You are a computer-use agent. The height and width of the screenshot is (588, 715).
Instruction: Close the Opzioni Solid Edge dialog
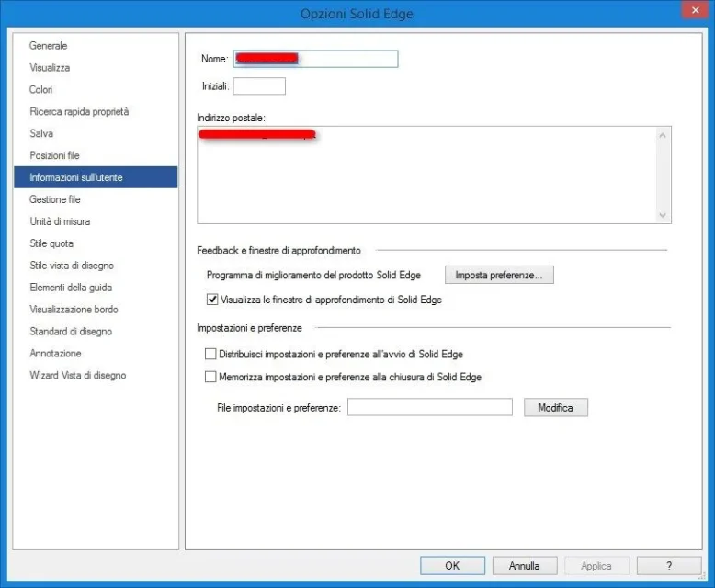[x=695, y=10]
